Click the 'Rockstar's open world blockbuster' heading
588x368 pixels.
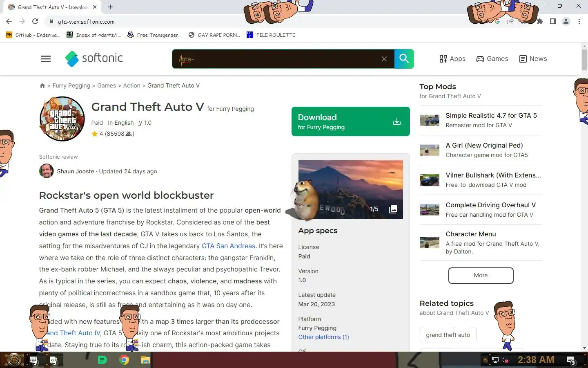tap(126, 195)
